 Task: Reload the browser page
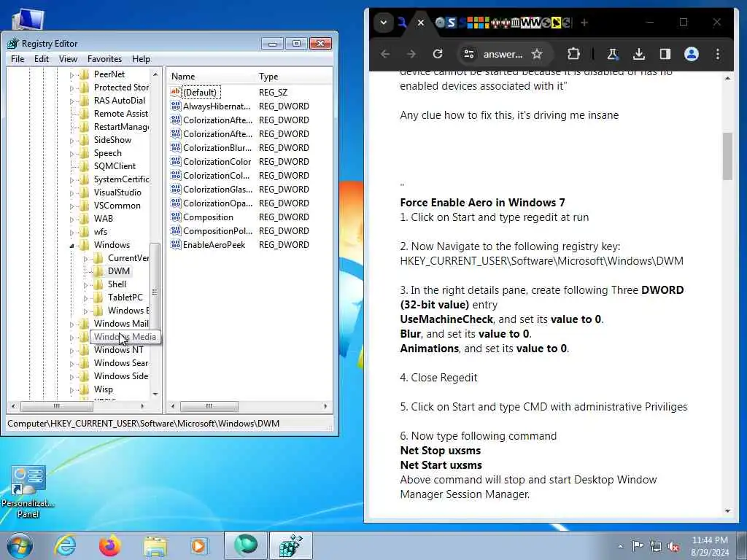click(438, 54)
